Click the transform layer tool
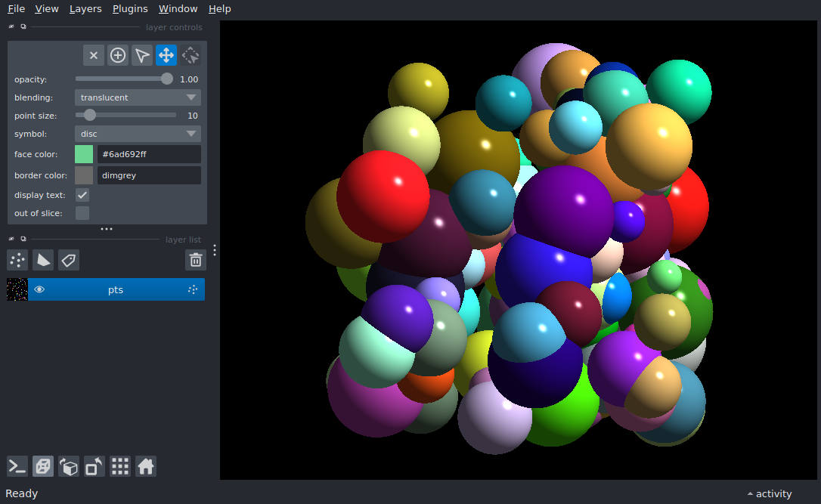Viewport: 821px width, 504px height. coord(191,55)
